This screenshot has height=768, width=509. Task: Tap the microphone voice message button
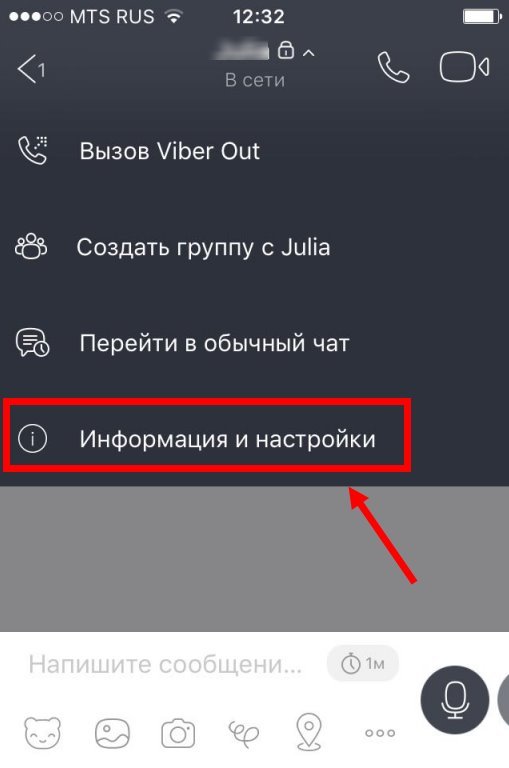click(x=455, y=699)
